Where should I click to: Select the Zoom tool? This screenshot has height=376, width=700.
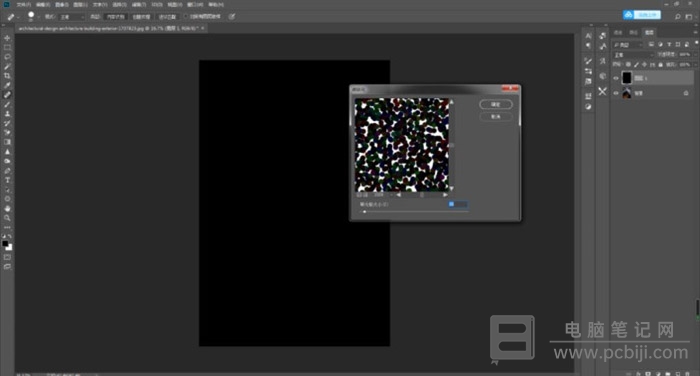click(x=7, y=217)
